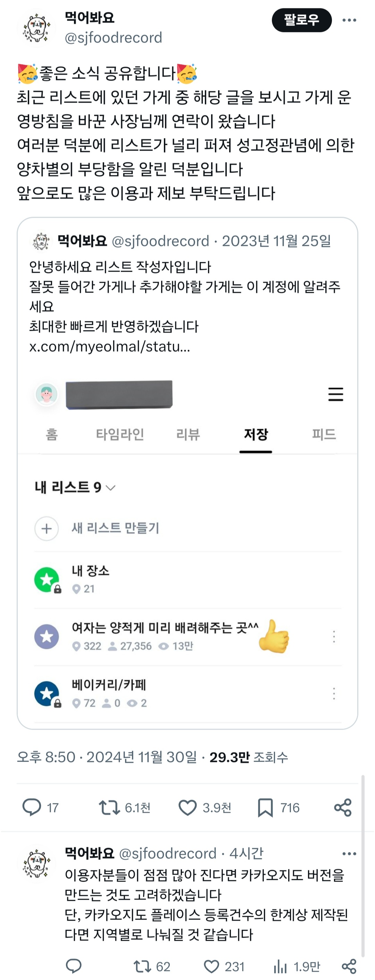Image resolution: width=375 pixels, height=980 pixels.
Task: Like the main post with the heart icon
Action: [187, 807]
